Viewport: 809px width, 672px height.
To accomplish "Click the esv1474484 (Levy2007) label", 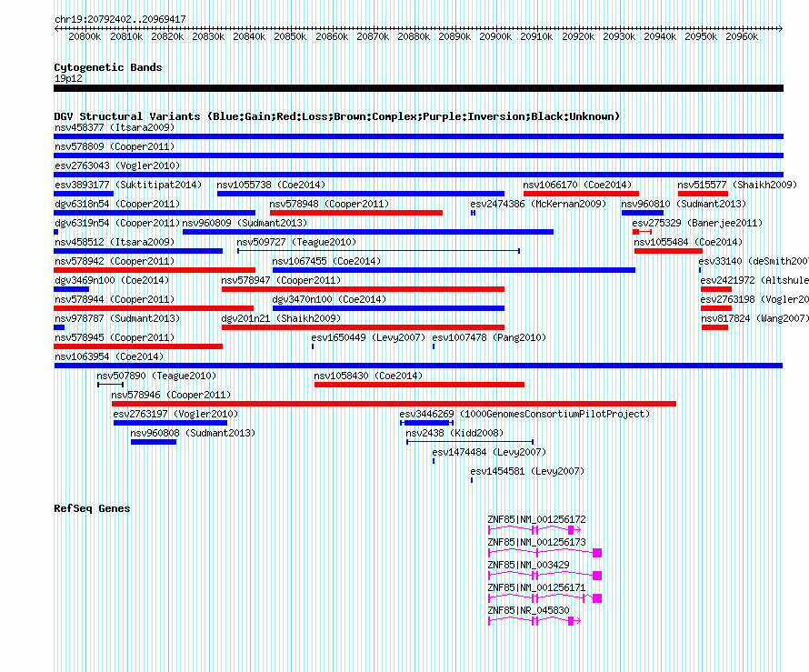I will [x=489, y=452].
